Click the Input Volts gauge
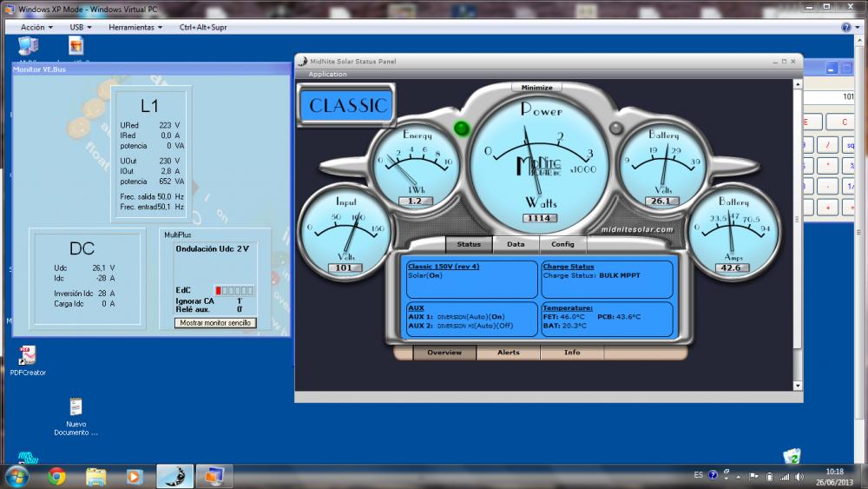The height and width of the screenshot is (489, 868). coord(345,232)
